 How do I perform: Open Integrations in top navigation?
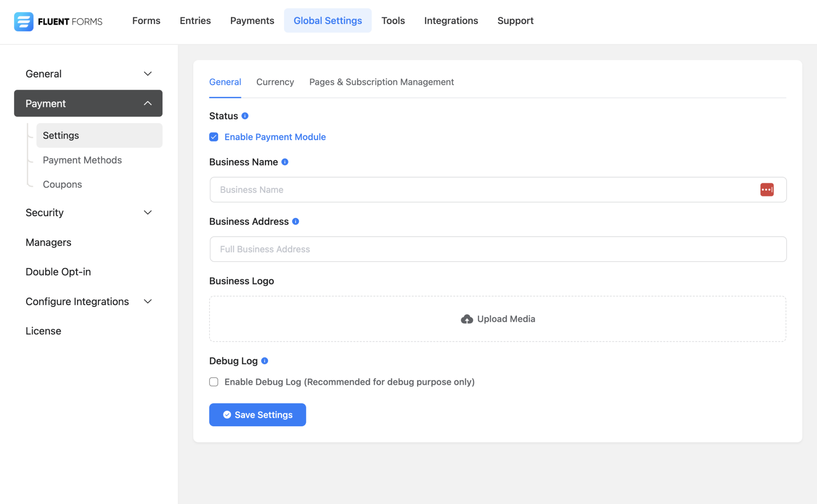coord(451,21)
